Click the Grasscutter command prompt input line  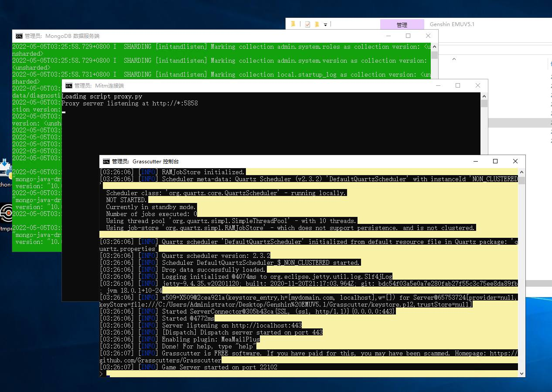click(x=305, y=374)
